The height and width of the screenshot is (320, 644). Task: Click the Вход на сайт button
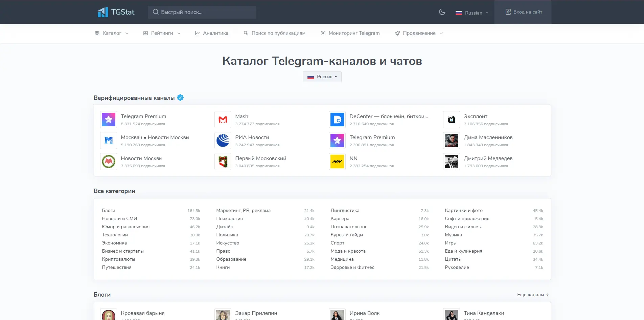click(x=523, y=12)
